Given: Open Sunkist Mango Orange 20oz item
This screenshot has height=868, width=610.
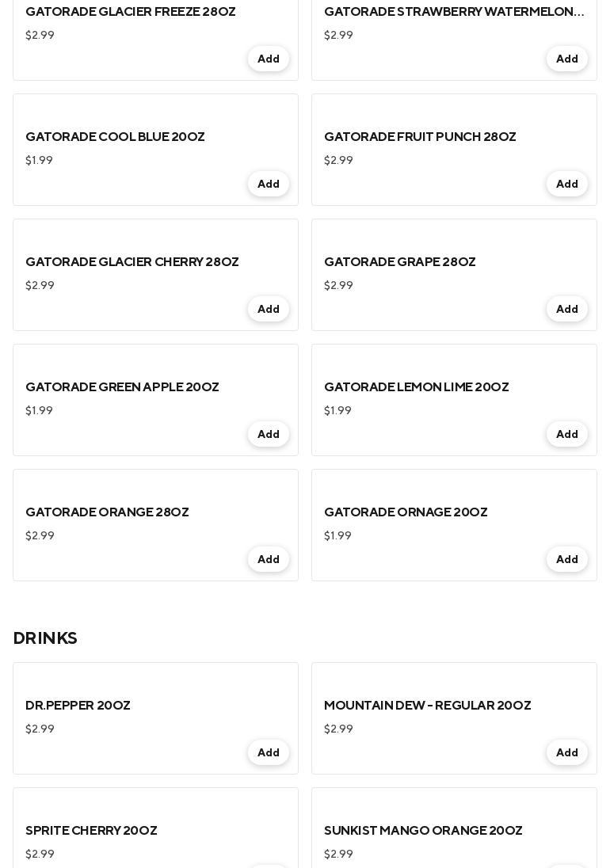Looking at the screenshot, I should pos(423,831).
